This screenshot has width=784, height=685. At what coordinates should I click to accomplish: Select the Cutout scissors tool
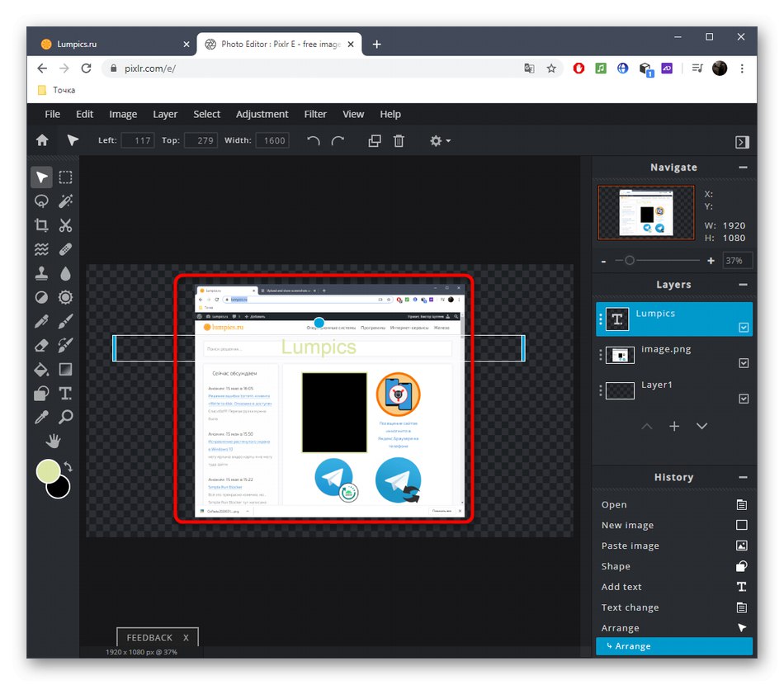click(65, 225)
